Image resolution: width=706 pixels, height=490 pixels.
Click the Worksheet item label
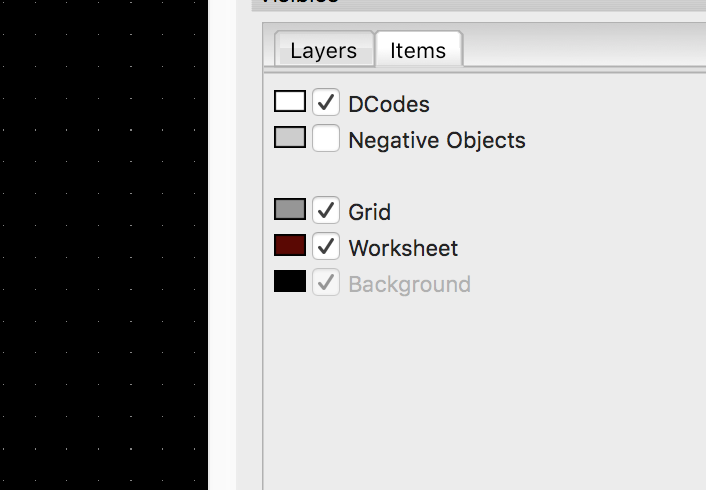coord(403,248)
